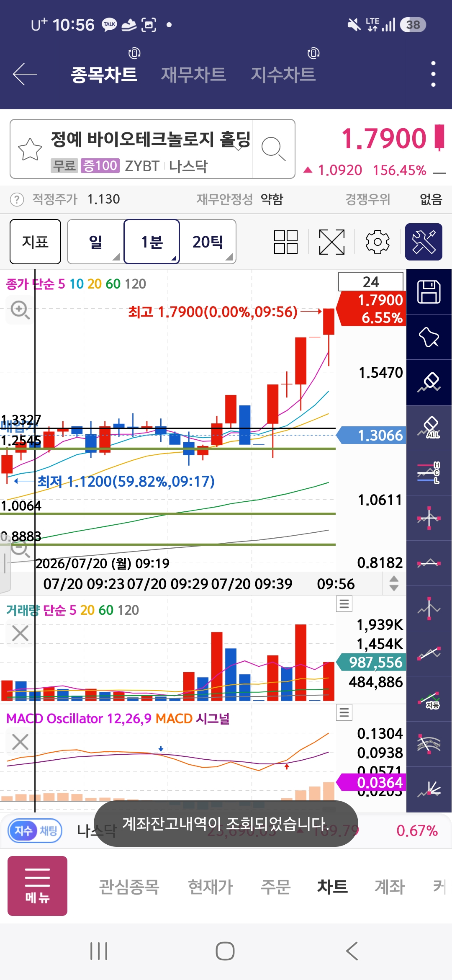Image resolution: width=452 pixels, height=980 pixels.
Task: Zoom in on the price chart
Action: point(20,310)
